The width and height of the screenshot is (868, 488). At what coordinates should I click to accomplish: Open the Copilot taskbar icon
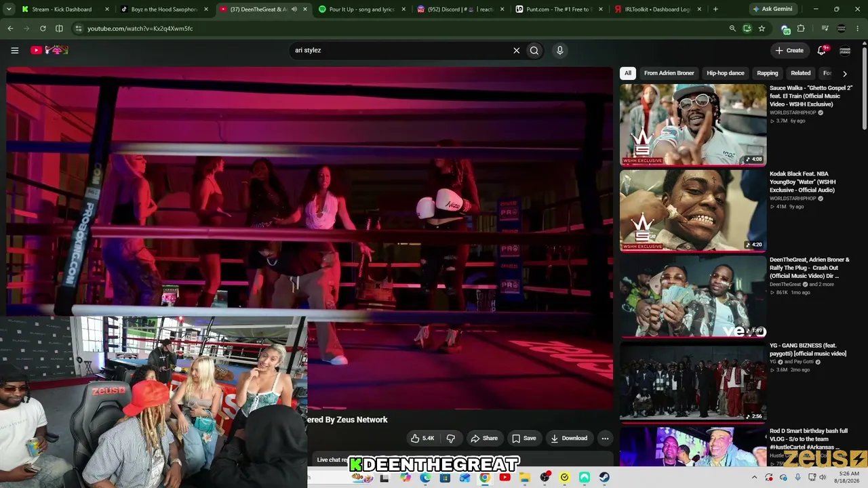pyautogui.click(x=406, y=478)
